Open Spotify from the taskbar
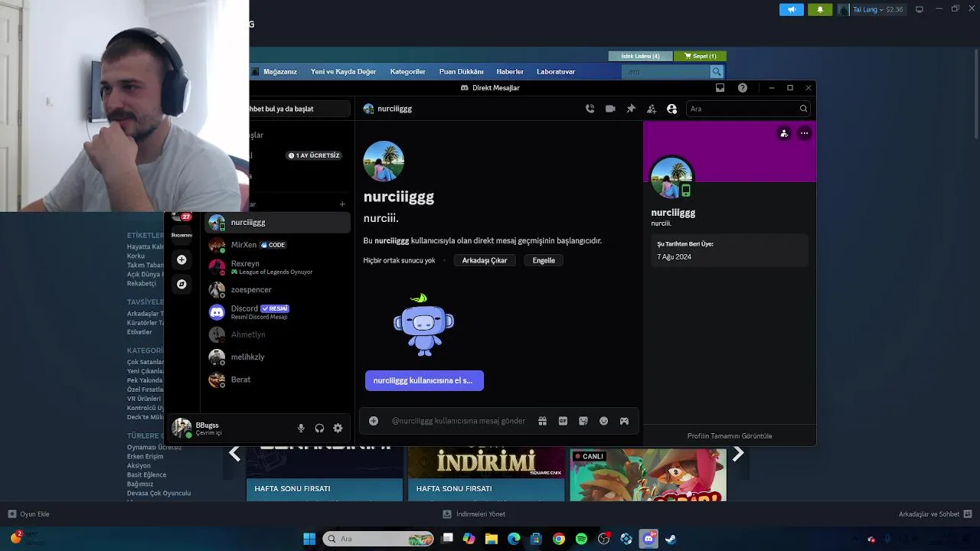Viewport: 980px width, 551px height. pyautogui.click(x=581, y=539)
